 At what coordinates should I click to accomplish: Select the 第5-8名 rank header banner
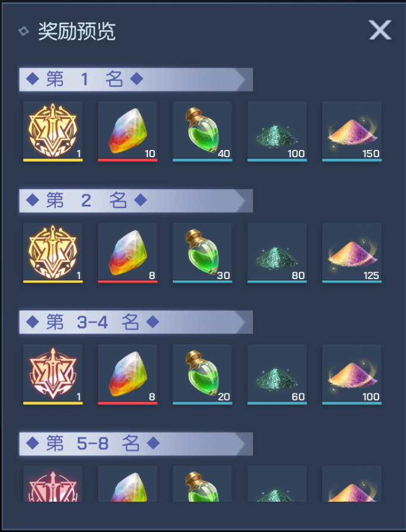tap(136, 444)
